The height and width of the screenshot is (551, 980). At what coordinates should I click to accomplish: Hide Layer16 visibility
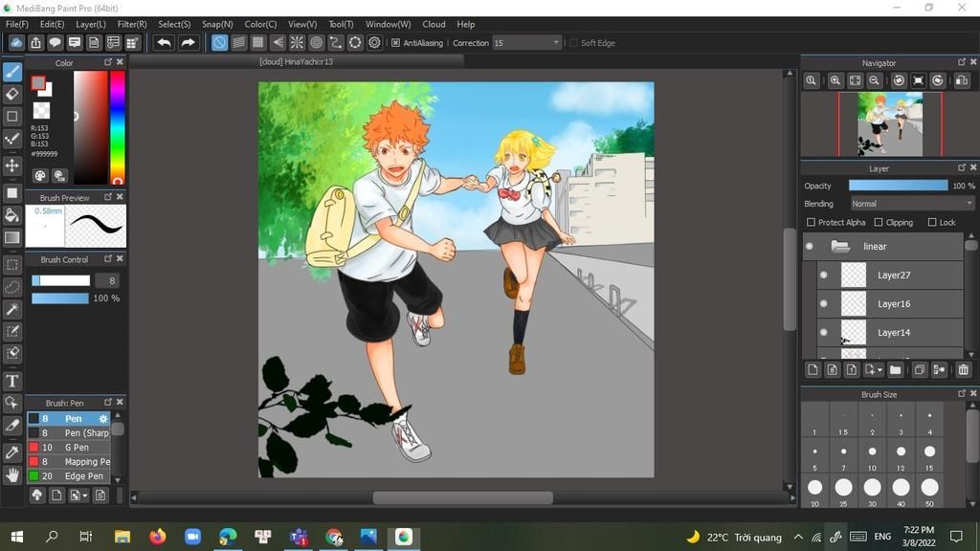[824, 303]
